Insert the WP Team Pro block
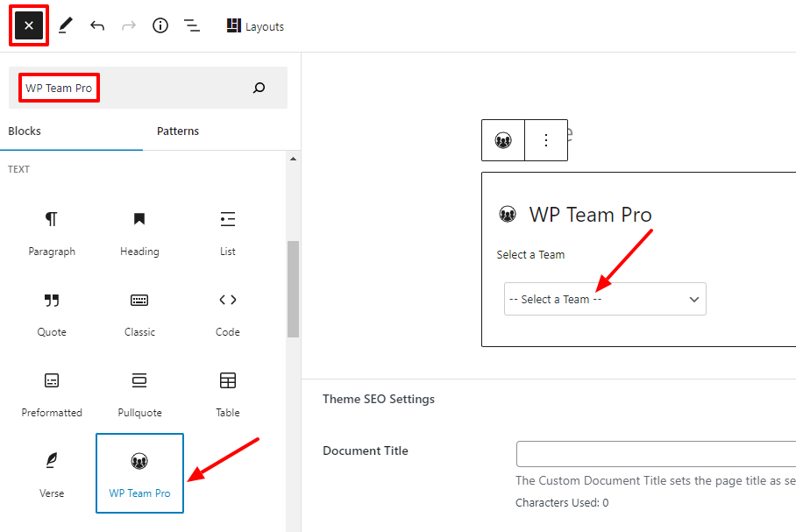This screenshot has height=532, width=796. [x=139, y=473]
